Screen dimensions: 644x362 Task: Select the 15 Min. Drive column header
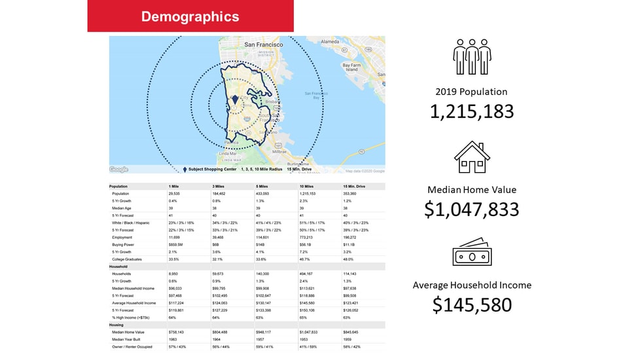point(355,187)
